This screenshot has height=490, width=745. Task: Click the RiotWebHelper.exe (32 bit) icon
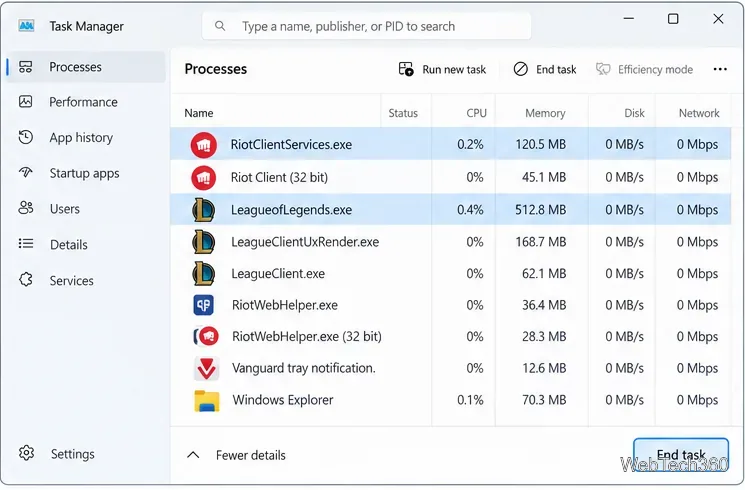point(206,336)
